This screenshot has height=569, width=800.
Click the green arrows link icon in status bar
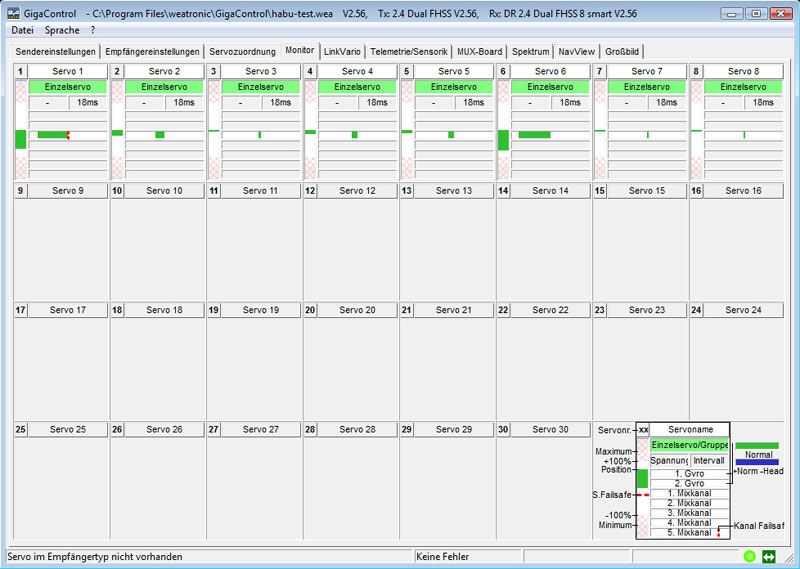(x=768, y=556)
